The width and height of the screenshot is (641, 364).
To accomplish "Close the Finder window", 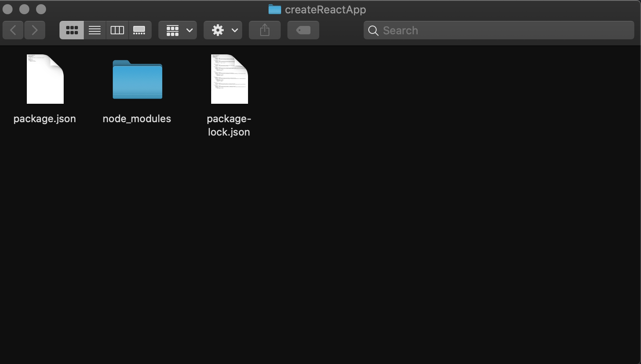I will click(8, 9).
